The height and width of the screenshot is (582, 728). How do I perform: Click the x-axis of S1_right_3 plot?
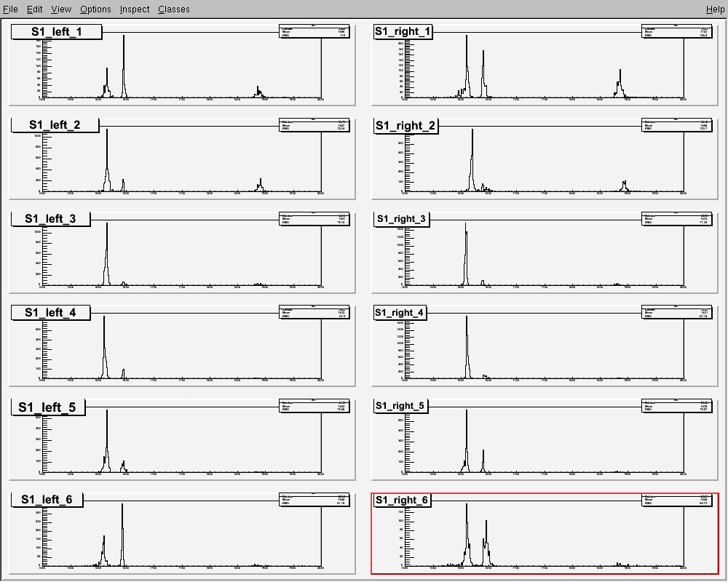[544, 286]
